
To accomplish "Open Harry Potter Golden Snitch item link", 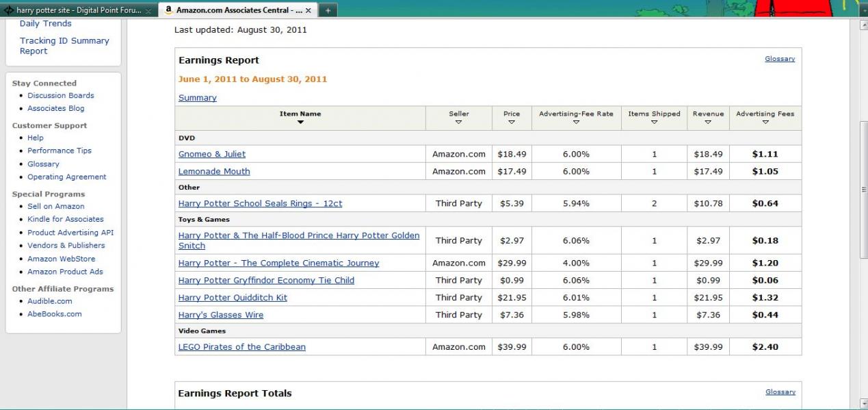I will [299, 240].
